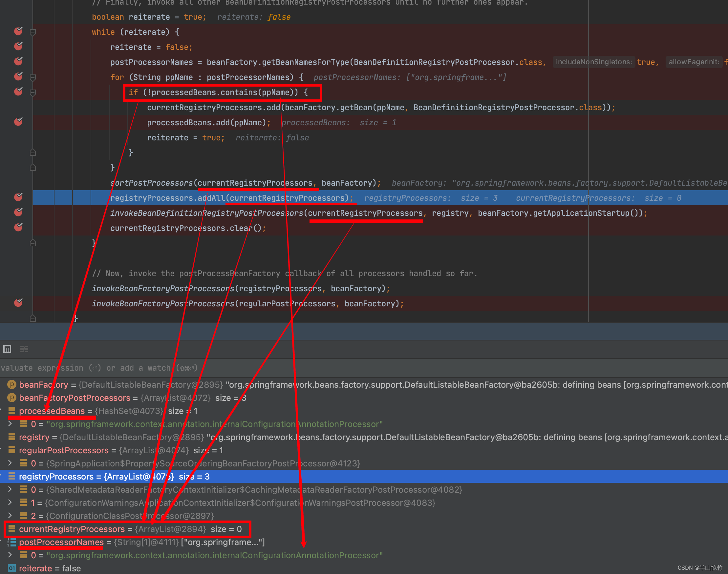Viewport: 728px width, 574px height.
Task: Select the currentRegistryProcessors size = 0 variable
Action: point(364,529)
